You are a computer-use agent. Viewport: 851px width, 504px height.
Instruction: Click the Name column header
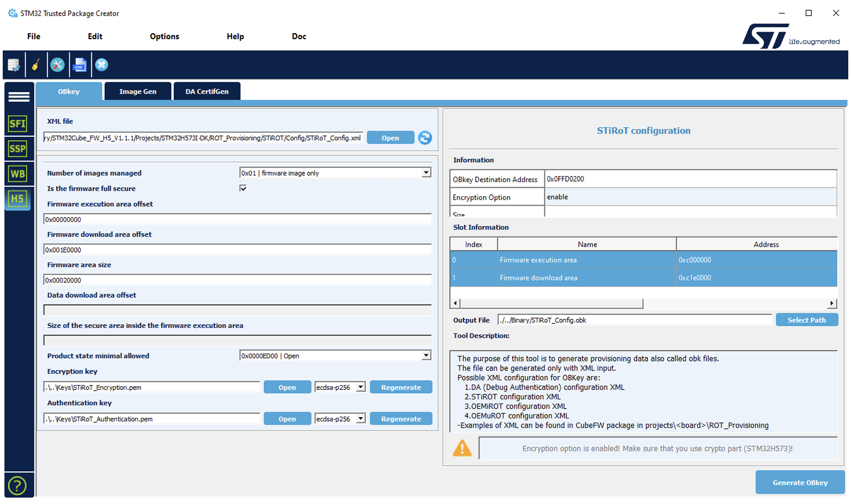(x=587, y=244)
